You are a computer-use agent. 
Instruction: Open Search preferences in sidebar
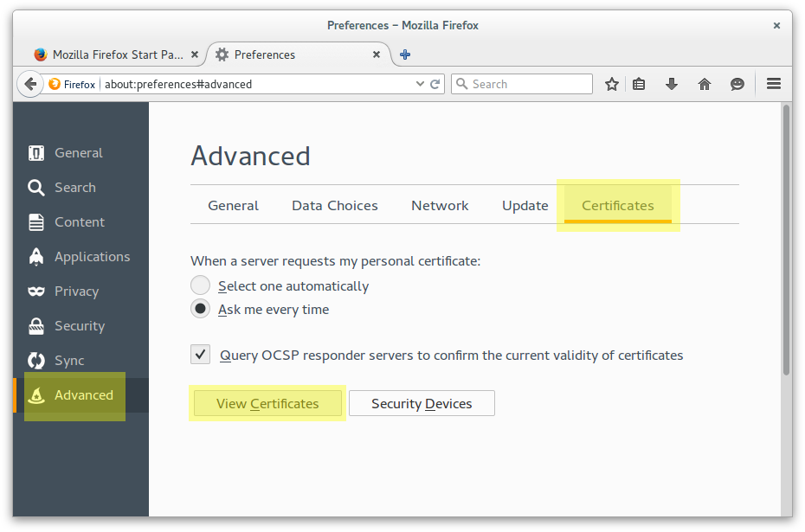[81, 188]
